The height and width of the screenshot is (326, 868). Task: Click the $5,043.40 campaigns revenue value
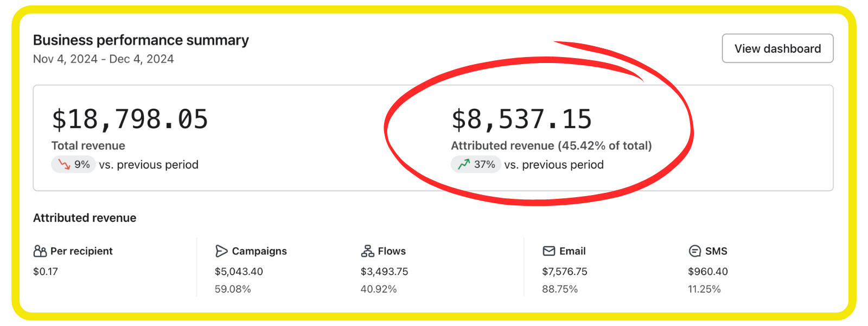click(239, 272)
